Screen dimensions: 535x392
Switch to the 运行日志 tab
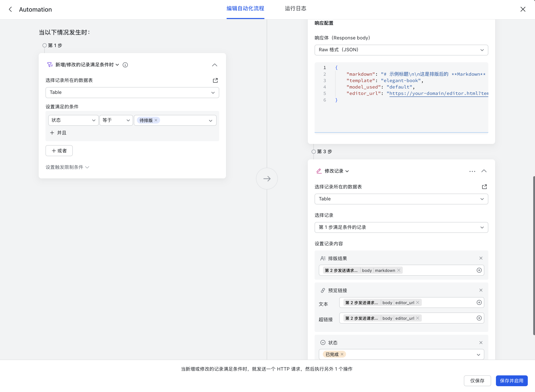coord(295,9)
